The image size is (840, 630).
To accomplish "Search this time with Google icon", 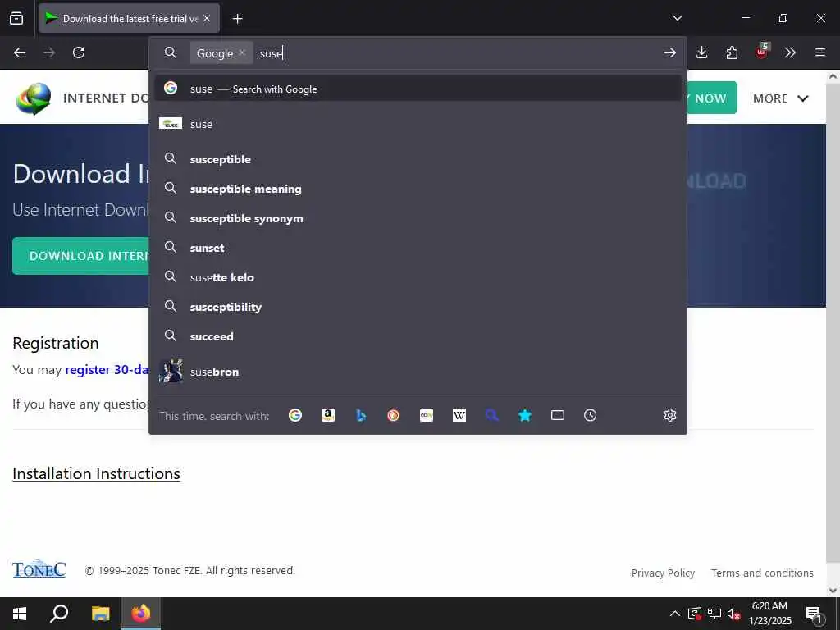I will click(x=295, y=415).
